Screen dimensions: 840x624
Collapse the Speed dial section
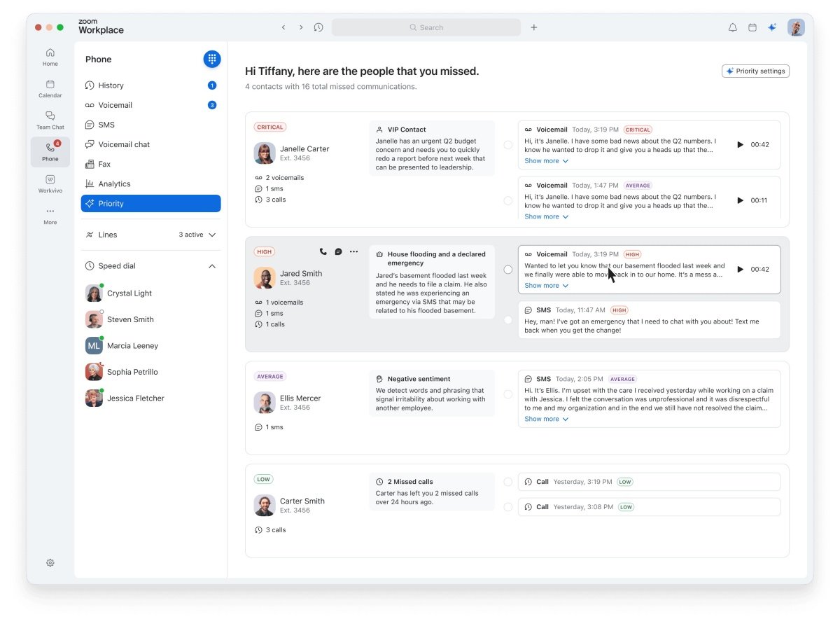click(x=212, y=266)
